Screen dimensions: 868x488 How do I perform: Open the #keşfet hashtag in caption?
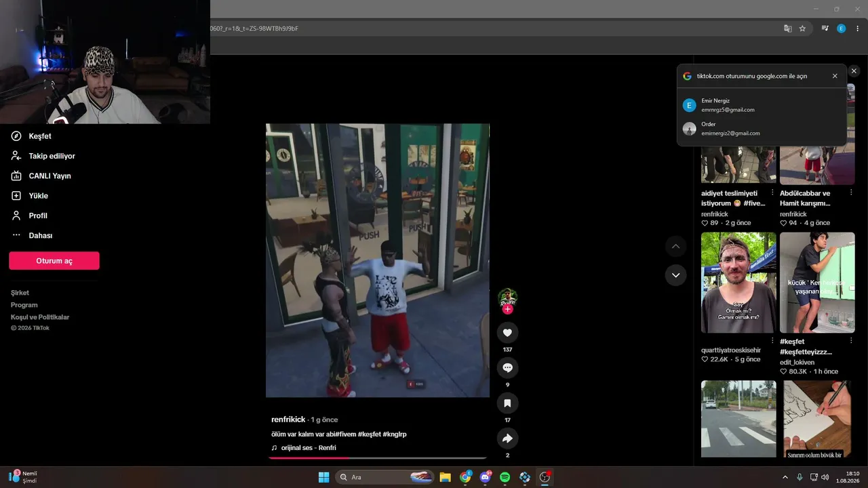point(370,434)
